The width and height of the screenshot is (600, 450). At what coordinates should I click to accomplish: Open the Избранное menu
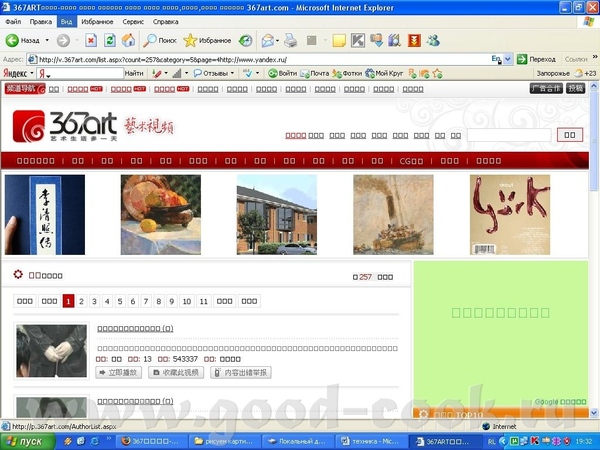pos(97,22)
